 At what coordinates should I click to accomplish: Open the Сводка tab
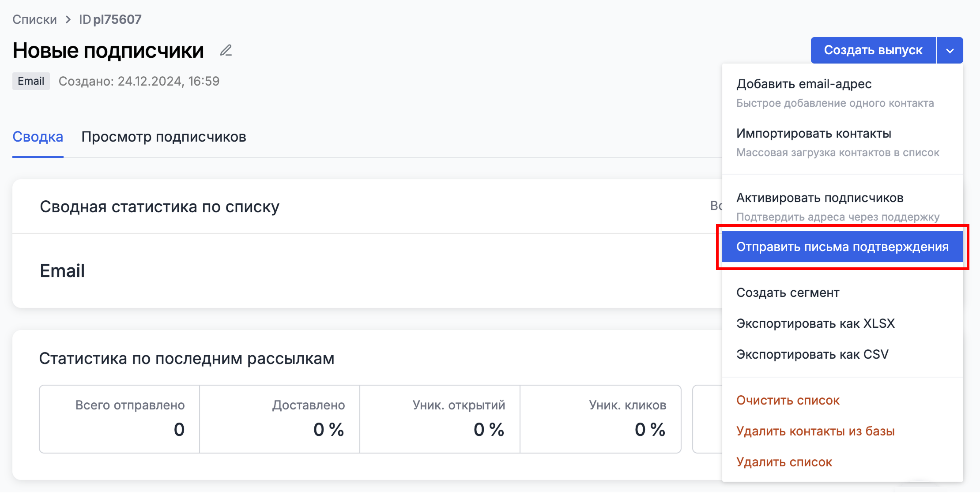38,137
